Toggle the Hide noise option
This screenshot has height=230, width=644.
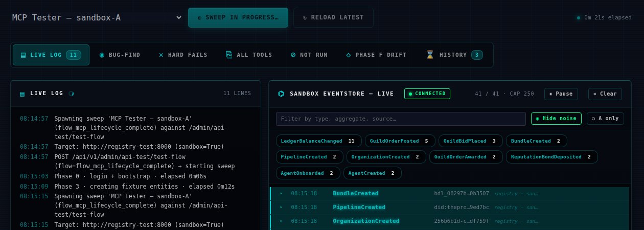pyautogui.click(x=556, y=119)
